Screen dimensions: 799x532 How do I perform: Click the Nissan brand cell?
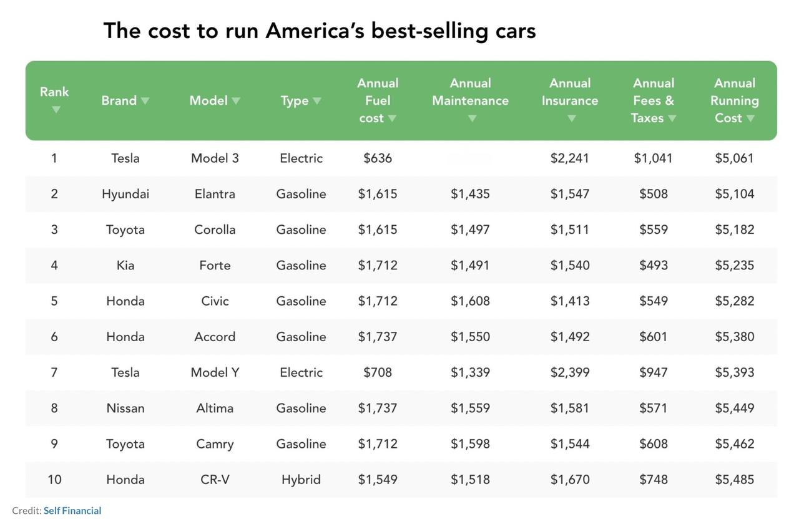pos(125,408)
